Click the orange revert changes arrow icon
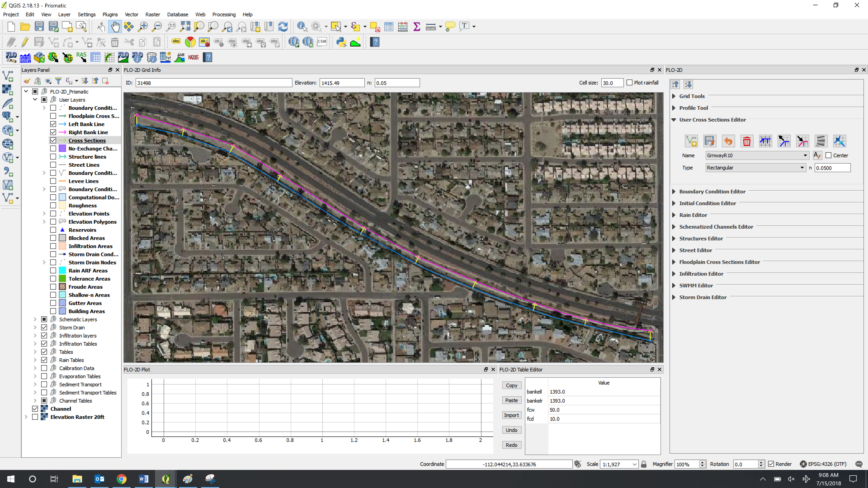 tap(728, 141)
